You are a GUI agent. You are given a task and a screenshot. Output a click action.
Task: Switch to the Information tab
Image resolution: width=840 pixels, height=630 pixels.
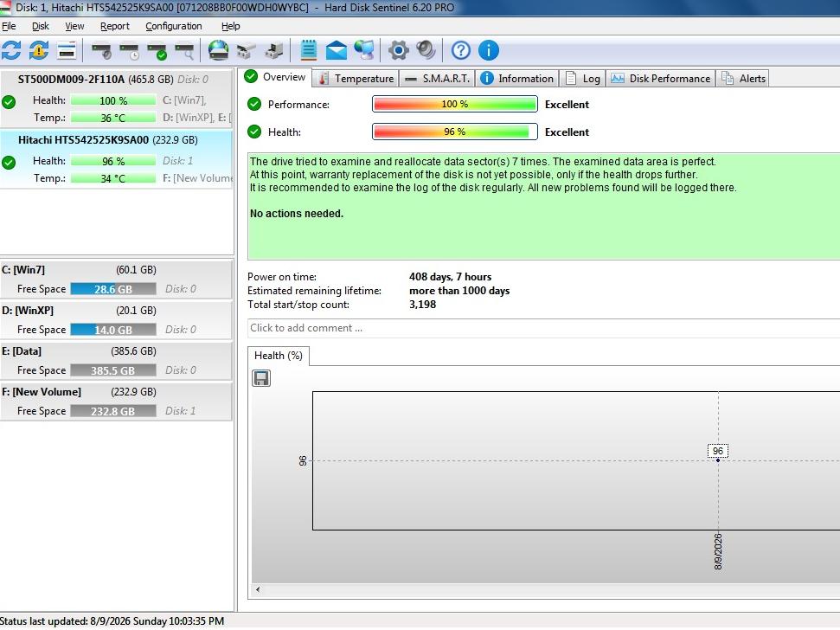(x=516, y=78)
